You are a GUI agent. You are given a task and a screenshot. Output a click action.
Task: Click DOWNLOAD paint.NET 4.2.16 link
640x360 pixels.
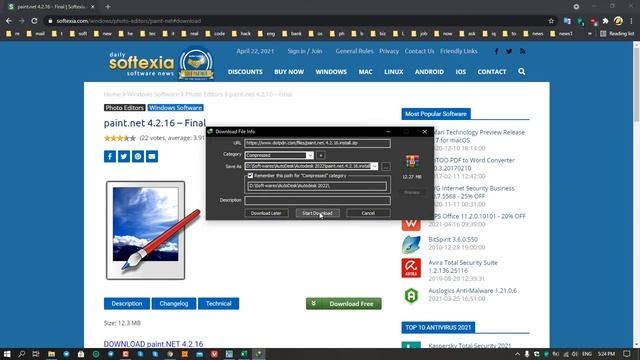pos(153,344)
